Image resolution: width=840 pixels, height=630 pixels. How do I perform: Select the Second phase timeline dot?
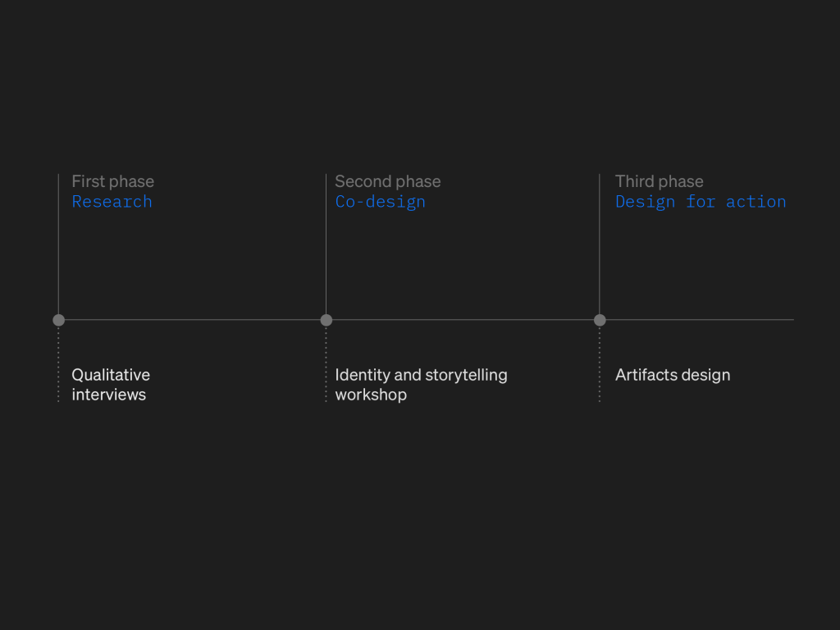[x=326, y=320]
